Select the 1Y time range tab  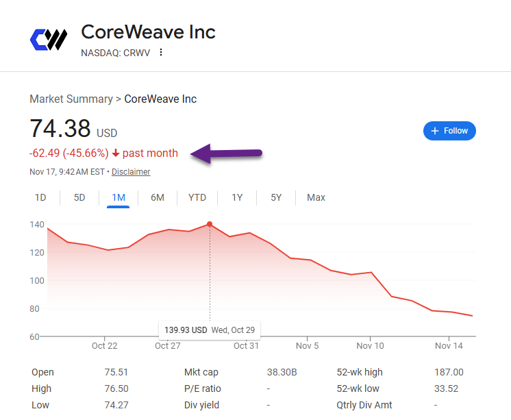pyautogui.click(x=237, y=197)
